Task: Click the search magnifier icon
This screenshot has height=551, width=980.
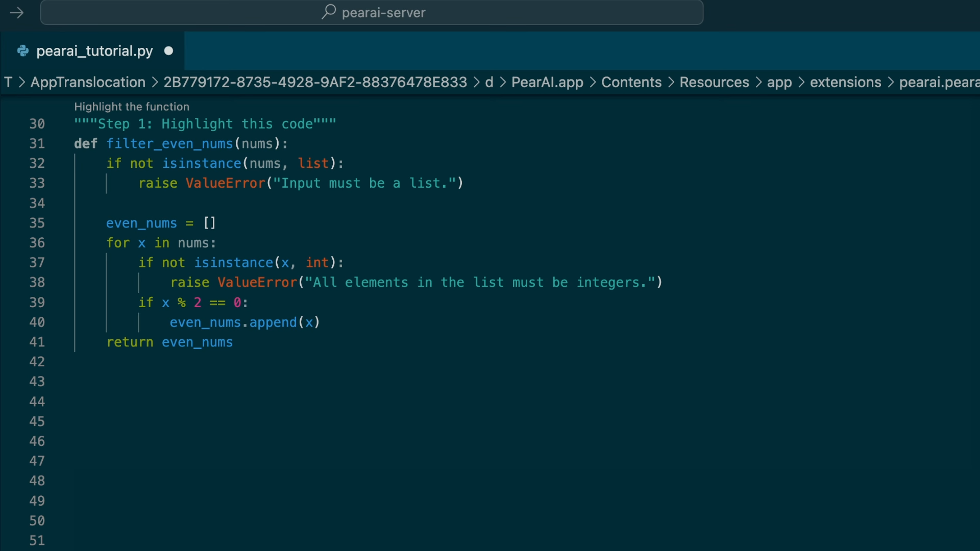Action: click(329, 12)
